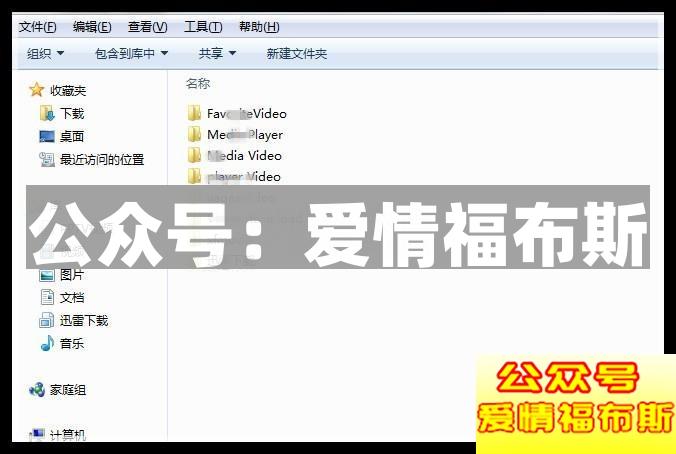This screenshot has width=676, height=454.
Task: Open the 图片 library
Action: (72, 275)
